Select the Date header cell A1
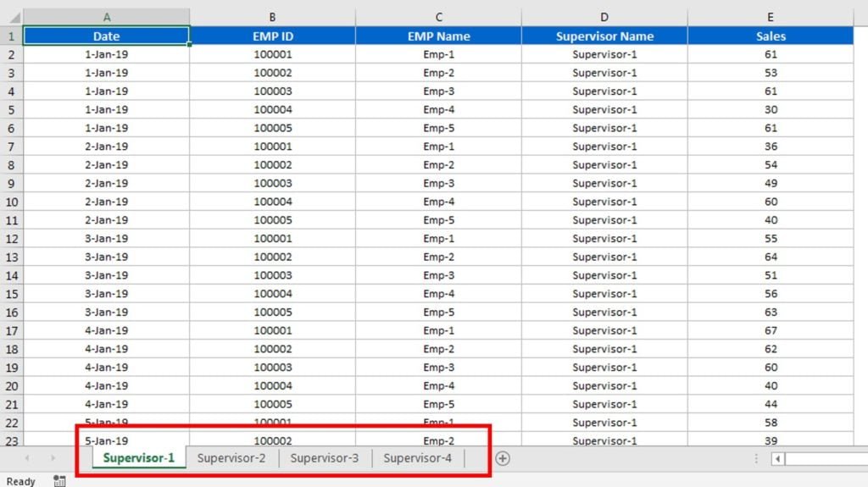Image resolution: width=868 pixels, height=487 pixels. [106, 36]
